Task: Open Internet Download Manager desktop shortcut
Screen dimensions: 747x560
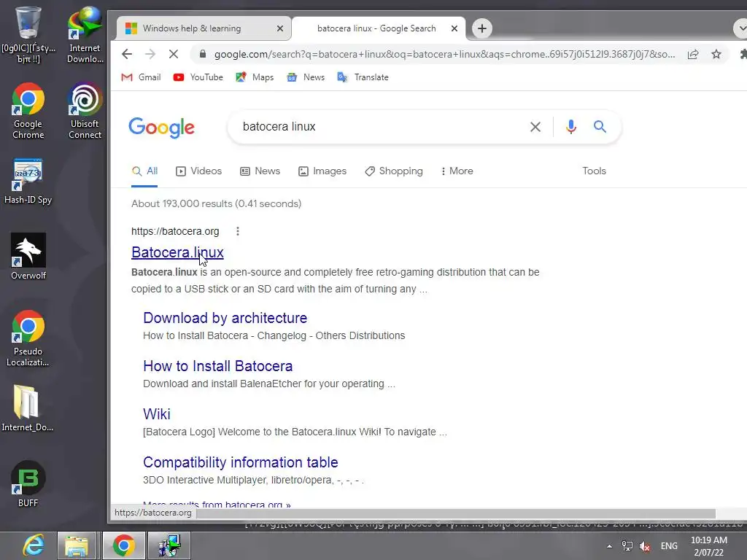Action: (85, 35)
